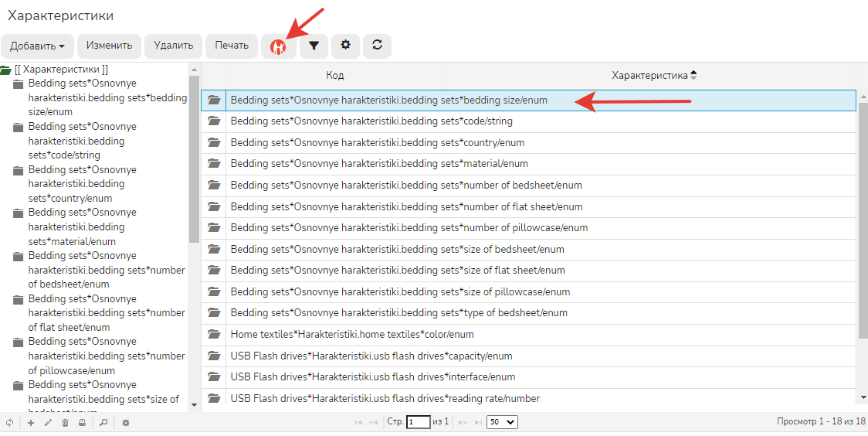Viewport: 868px width, 436px height.
Task: Click the printer icon in bottom toolbar
Action: pyautogui.click(x=82, y=423)
